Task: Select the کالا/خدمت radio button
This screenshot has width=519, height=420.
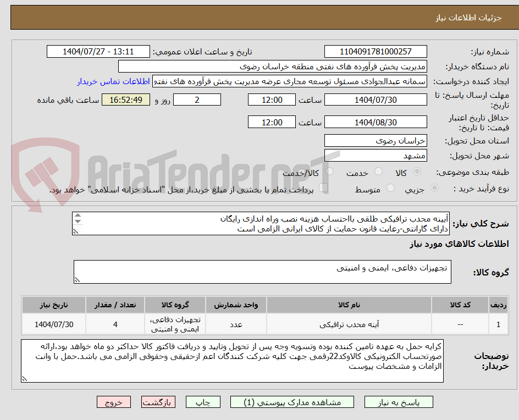Action: pos(329,171)
